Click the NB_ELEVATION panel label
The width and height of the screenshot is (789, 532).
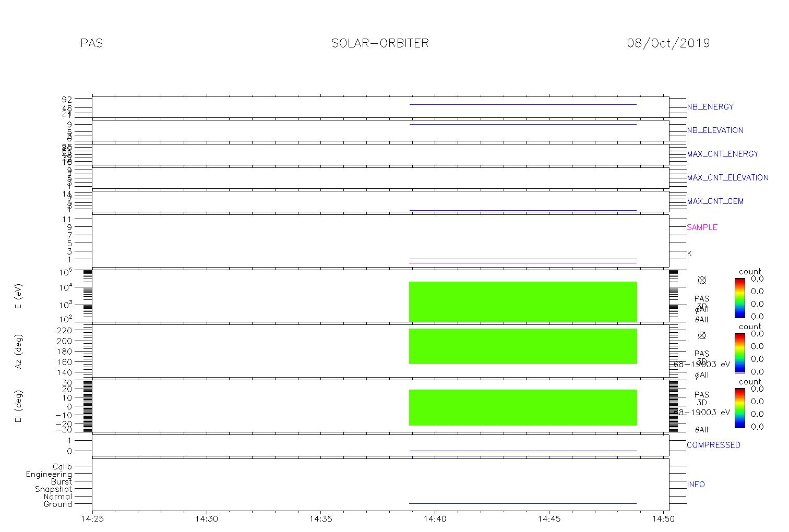pyautogui.click(x=715, y=130)
